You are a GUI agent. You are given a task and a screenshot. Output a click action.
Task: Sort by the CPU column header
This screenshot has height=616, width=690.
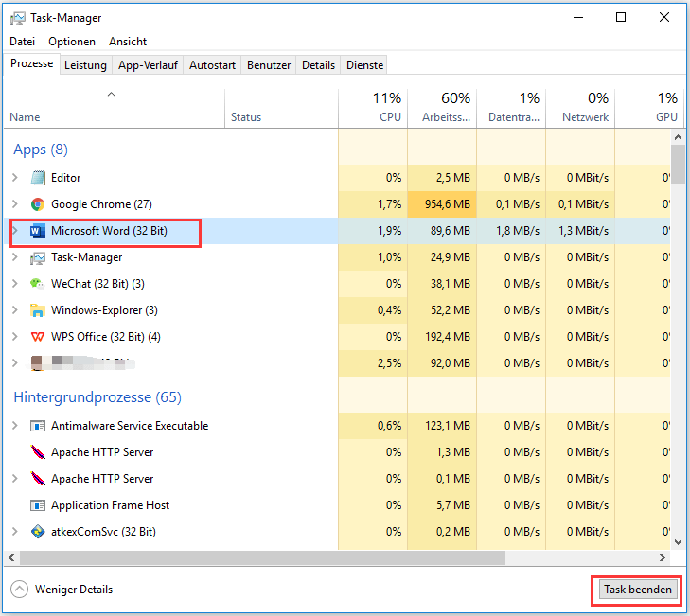pos(373,109)
